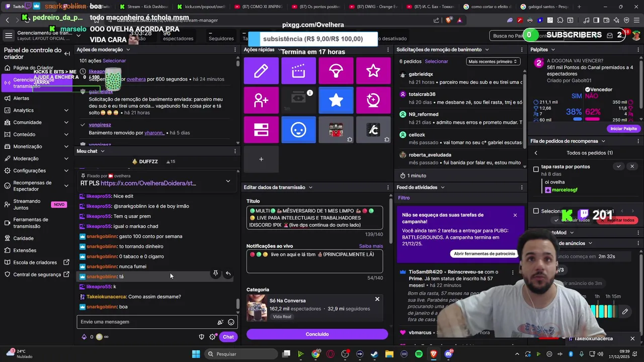
Task: Tick the Selecionar todos checkbox
Action: point(536,211)
